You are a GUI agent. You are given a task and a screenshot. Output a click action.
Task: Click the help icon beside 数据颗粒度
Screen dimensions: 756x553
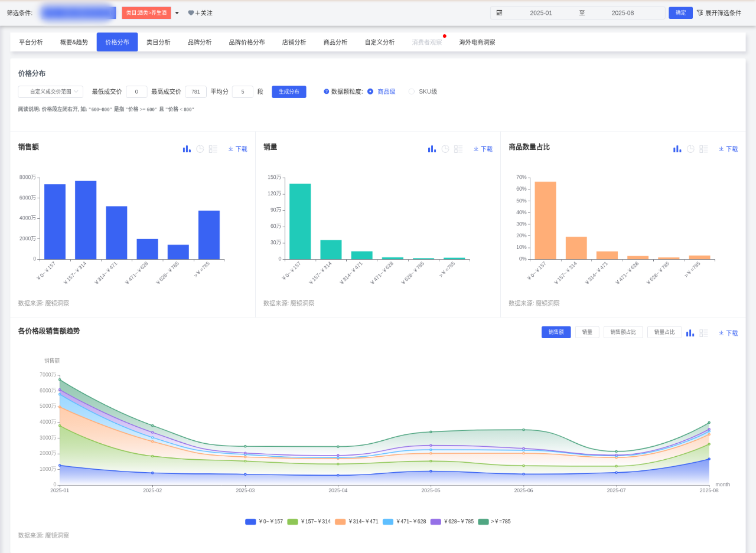(x=326, y=91)
